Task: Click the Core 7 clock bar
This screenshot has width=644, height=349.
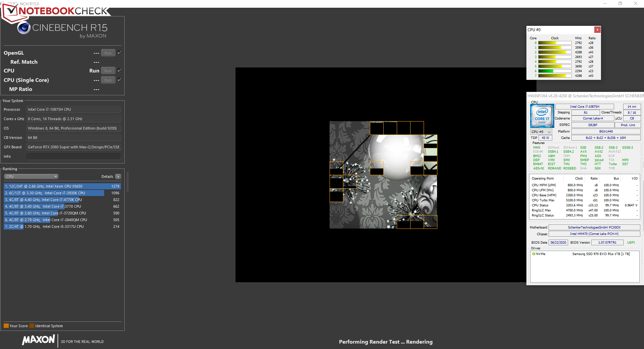Action: pos(555,76)
